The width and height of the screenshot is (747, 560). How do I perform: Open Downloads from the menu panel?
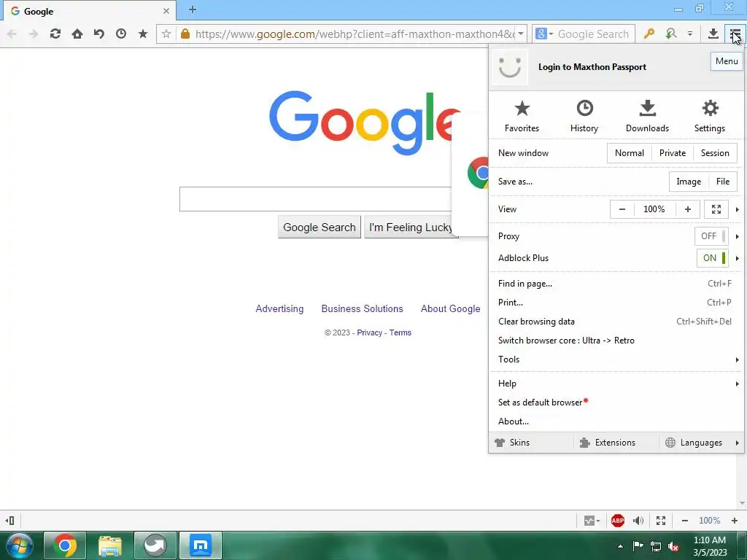click(x=648, y=116)
